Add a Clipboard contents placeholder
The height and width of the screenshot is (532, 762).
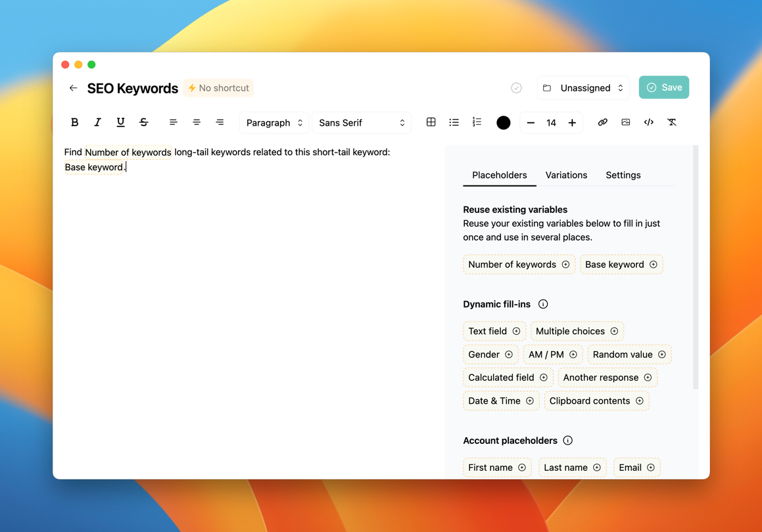[596, 400]
